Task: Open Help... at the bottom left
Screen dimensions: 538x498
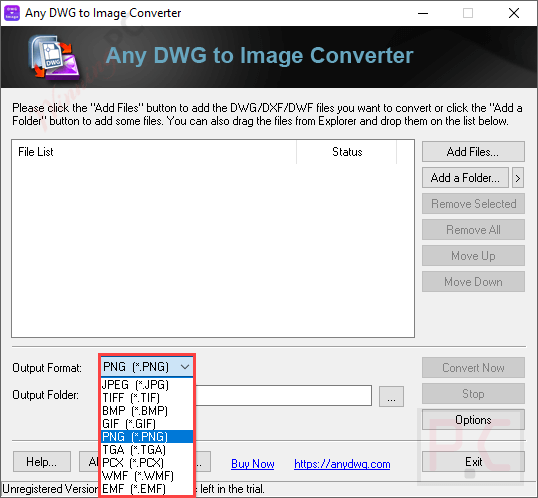Action: (42, 462)
